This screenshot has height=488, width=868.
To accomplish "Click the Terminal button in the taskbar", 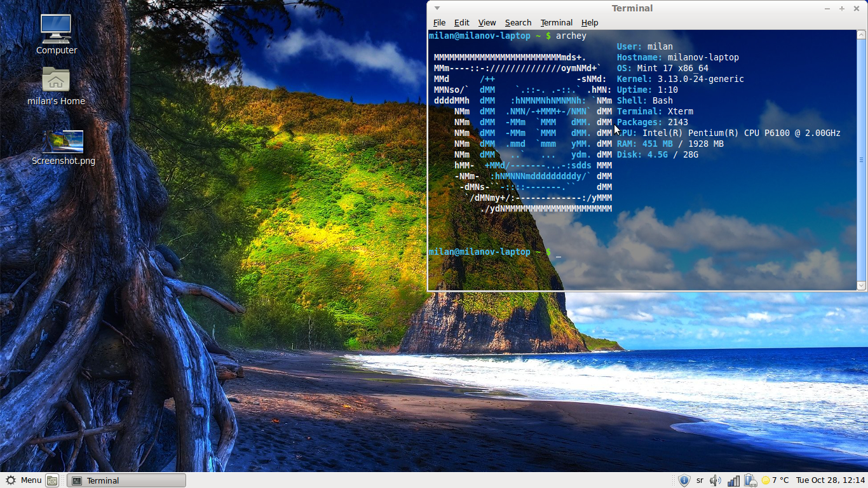I will 126,480.
